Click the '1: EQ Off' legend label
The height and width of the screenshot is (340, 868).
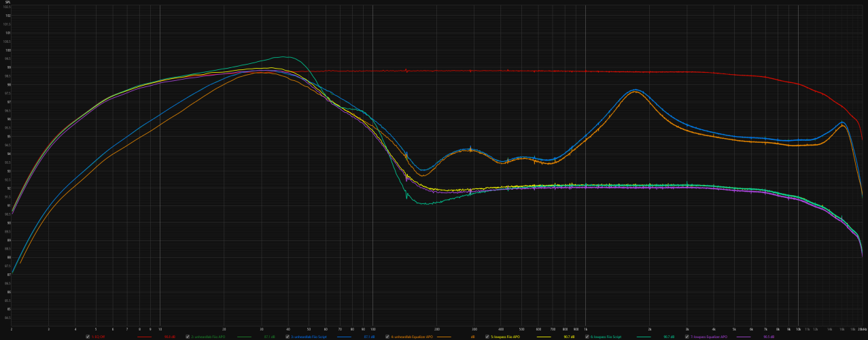pyautogui.click(x=98, y=337)
